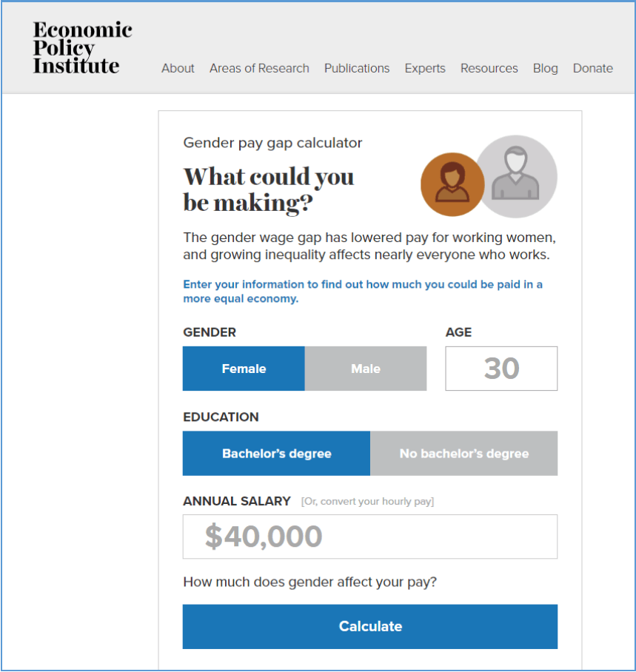Focus the Annual Salary input field

[x=370, y=537]
